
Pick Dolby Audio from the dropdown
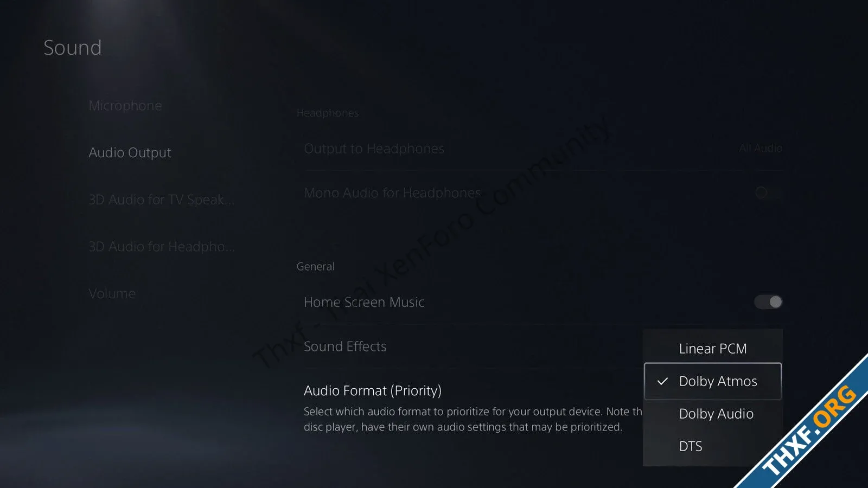712,414
